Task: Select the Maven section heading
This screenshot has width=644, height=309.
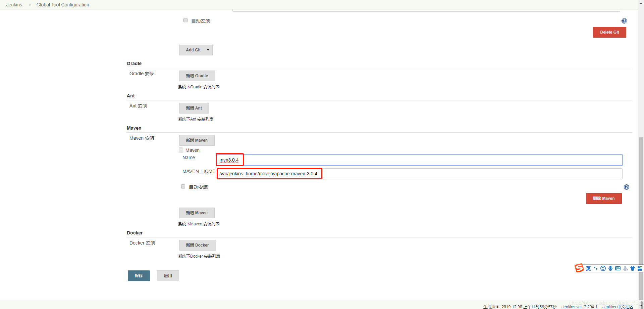Action: 134,128
